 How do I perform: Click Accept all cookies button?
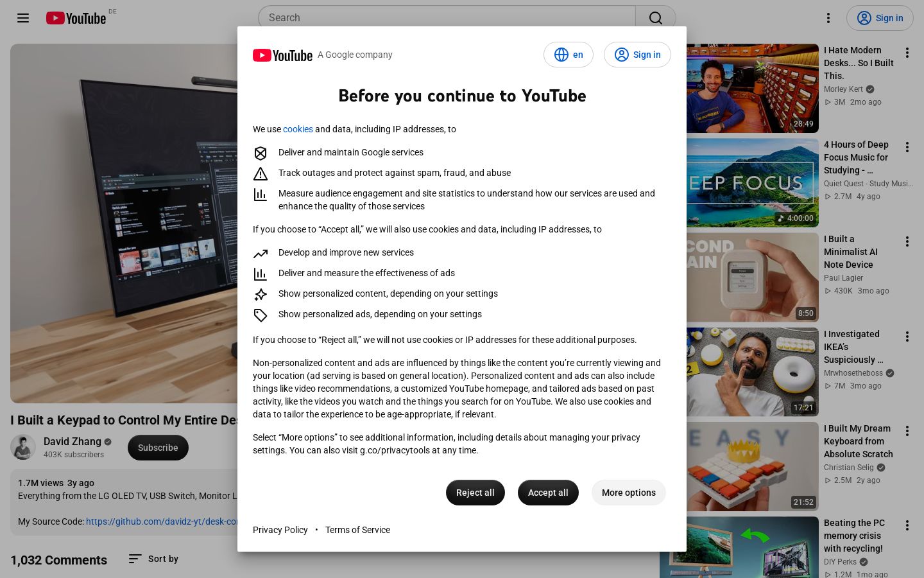click(x=548, y=493)
